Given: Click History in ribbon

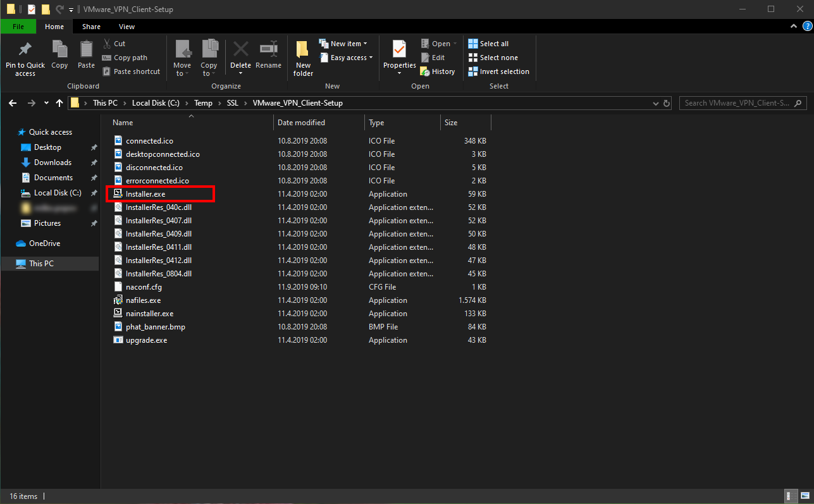Looking at the screenshot, I should tap(438, 71).
